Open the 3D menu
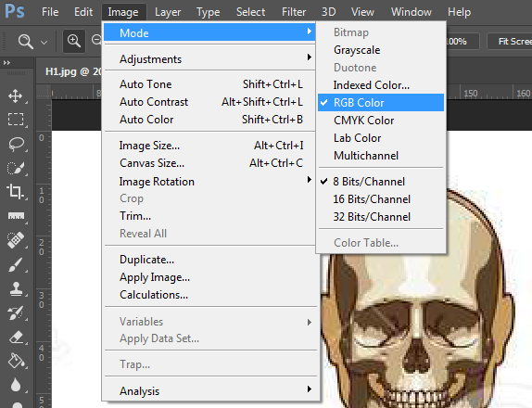Image resolution: width=532 pixels, height=408 pixels. (328, 12)
